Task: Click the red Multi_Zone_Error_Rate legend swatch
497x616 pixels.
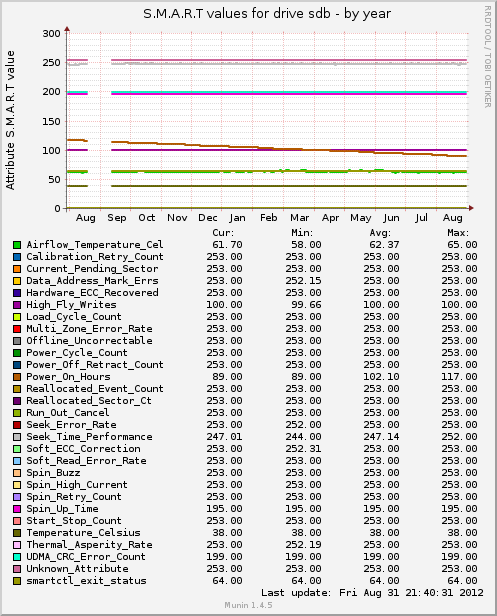Action: click(17, 329)
